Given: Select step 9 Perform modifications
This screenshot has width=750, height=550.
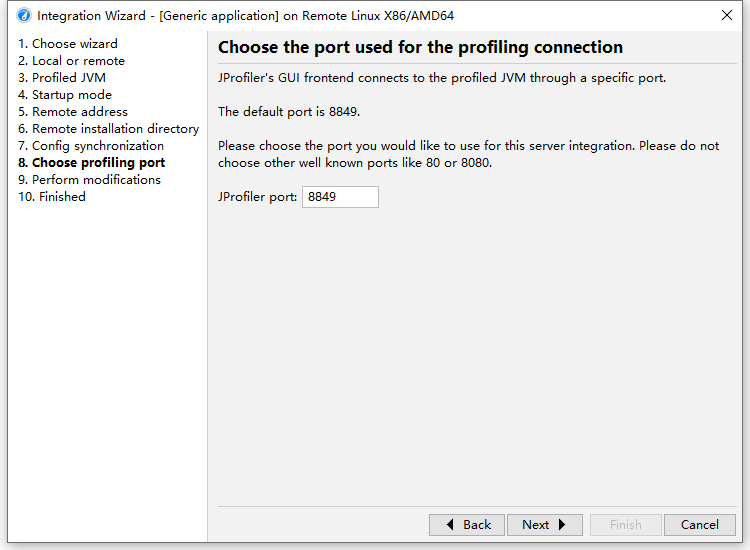Looking at the screenshot, I should tap(89, 180).
